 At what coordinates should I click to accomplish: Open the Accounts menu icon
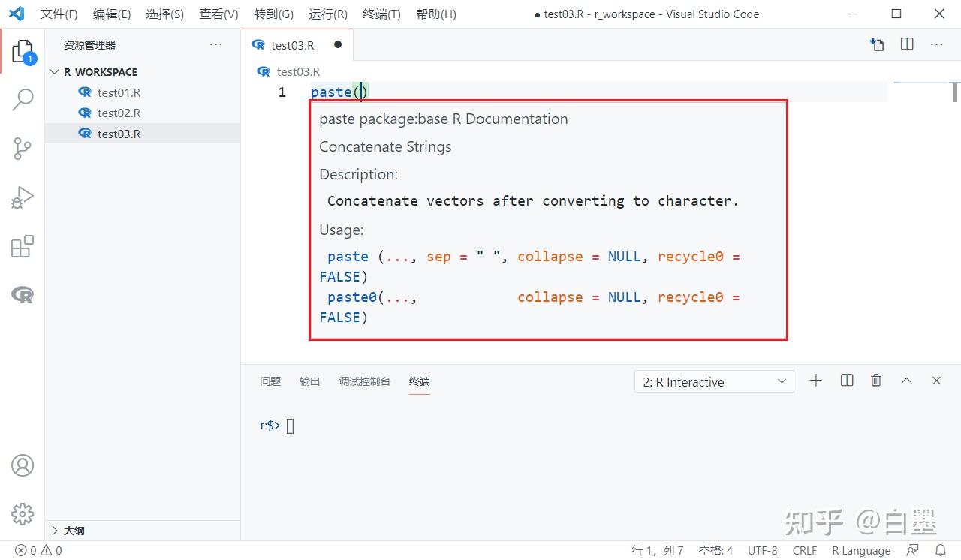pyautogui.click(x=23, y=465)
